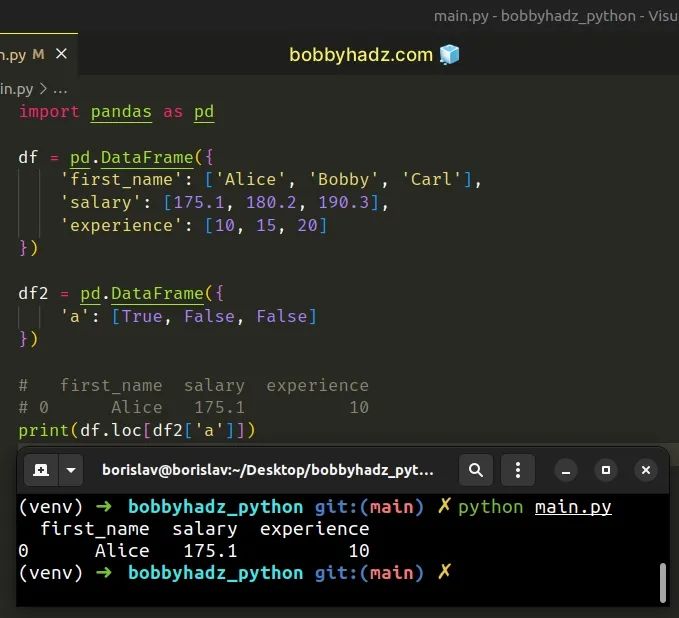Select the main.py editor tab

click(x=38, y=54)
